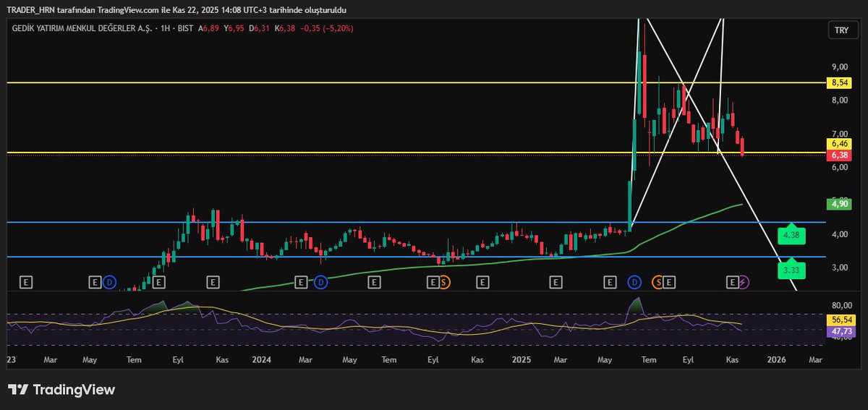The image size is (868, 410).
Task: Click the purple lightning event marker
Action: tap(744, 282)
